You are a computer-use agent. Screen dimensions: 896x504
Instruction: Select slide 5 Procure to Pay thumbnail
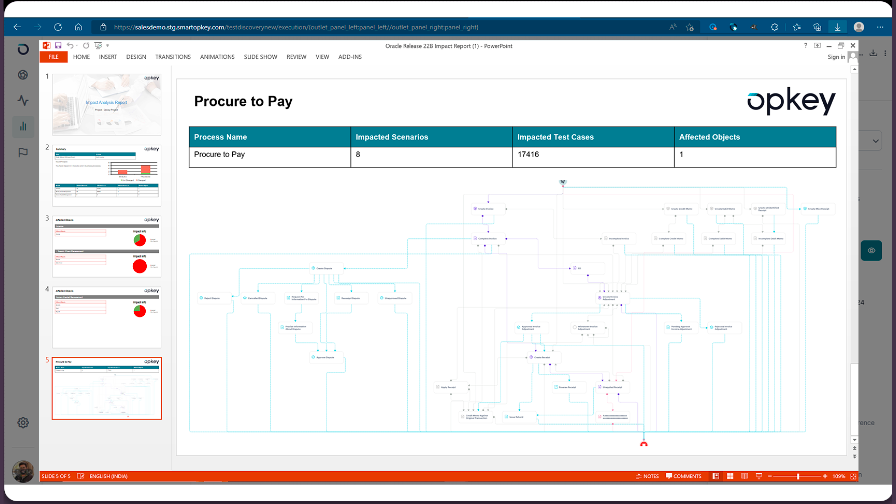pyautogui.click(x=107, y=389)
